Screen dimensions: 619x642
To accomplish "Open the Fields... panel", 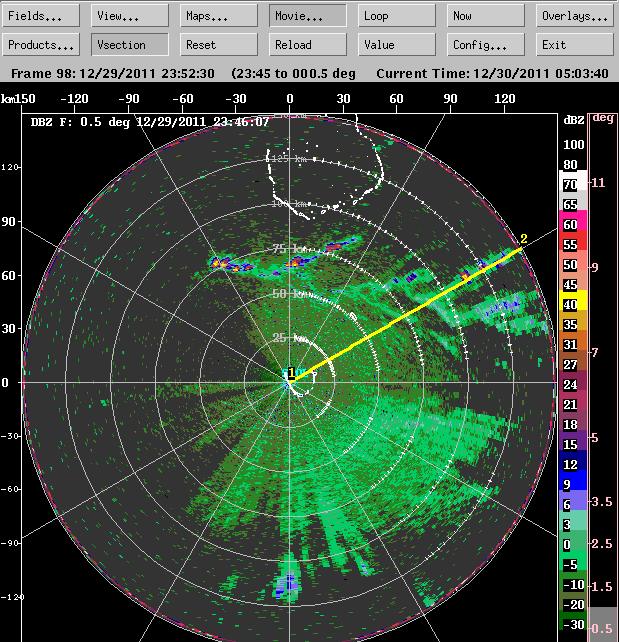I will coord(41,16).
